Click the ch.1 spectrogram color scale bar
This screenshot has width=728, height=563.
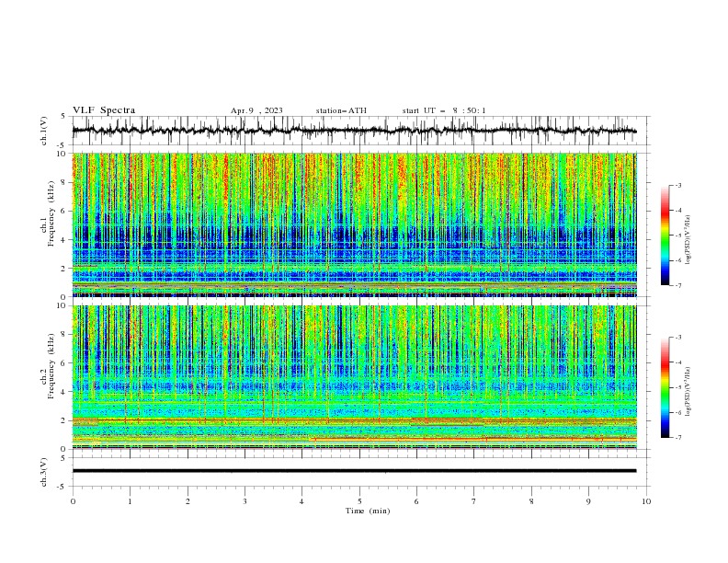click(665, 236)
